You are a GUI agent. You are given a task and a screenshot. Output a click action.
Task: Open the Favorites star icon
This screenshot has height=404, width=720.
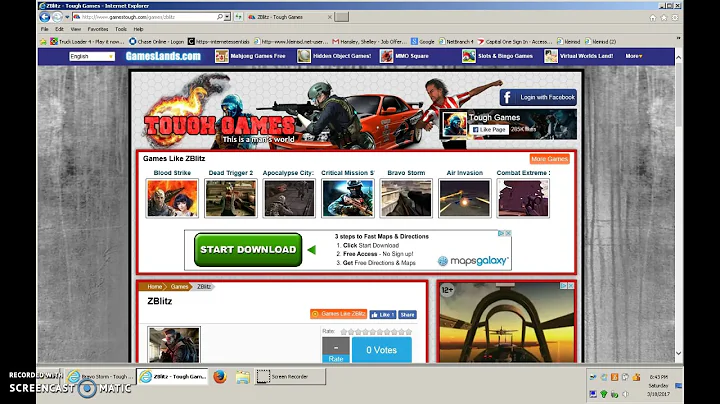[x=664, y=17]
